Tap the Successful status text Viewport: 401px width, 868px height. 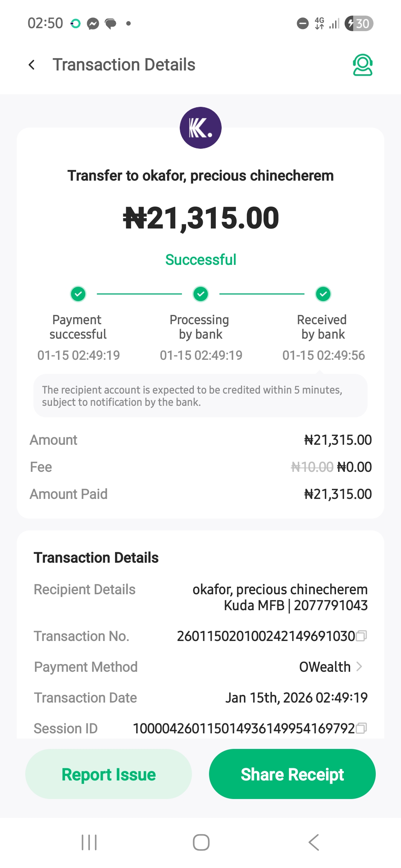point(200,260)
